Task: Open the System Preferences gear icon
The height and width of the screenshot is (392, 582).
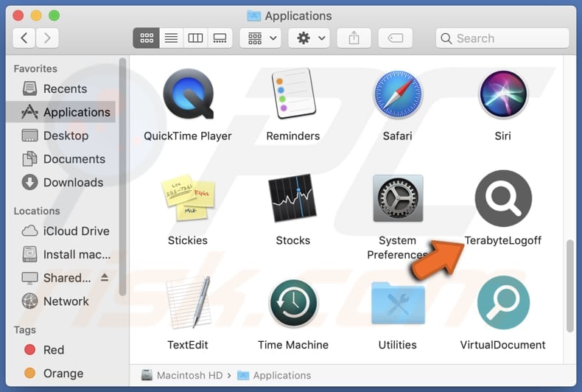Action: point(398,198)
